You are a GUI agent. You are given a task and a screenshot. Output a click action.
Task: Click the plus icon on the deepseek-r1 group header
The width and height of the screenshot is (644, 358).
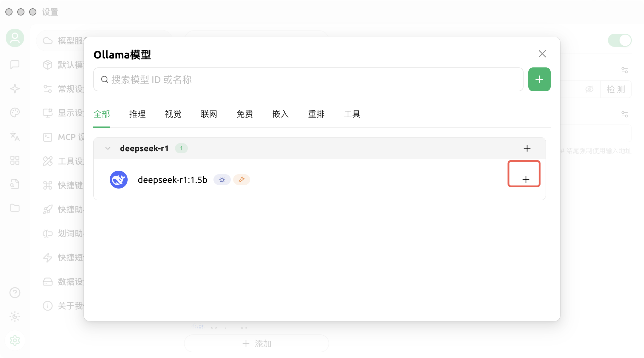(x=527, y=148)
